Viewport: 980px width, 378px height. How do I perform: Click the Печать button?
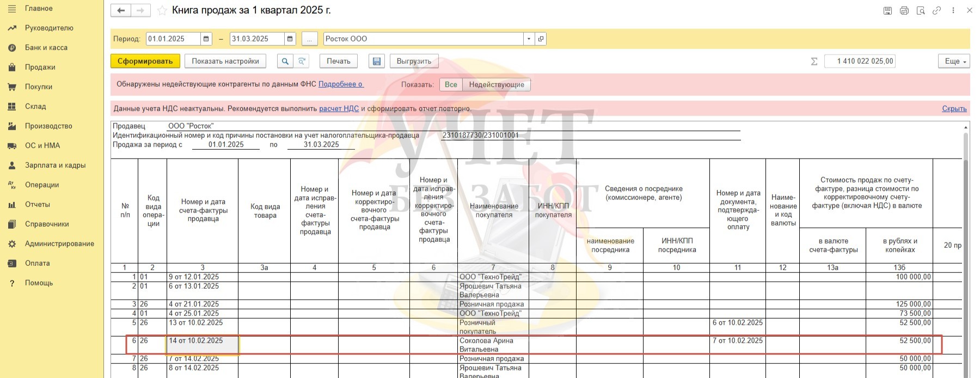pyautogui.click(x=339, y=61)
